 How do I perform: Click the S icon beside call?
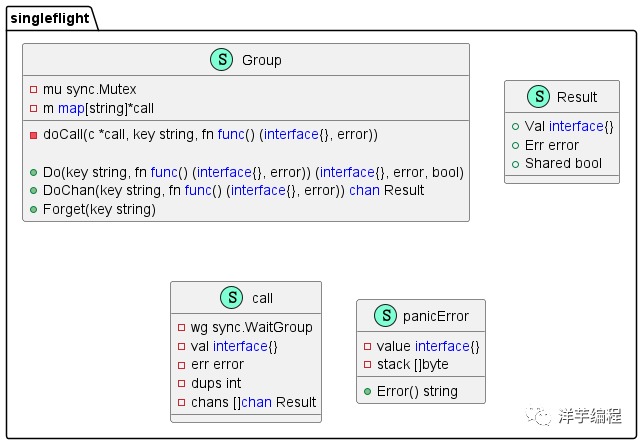pos(231,298)
